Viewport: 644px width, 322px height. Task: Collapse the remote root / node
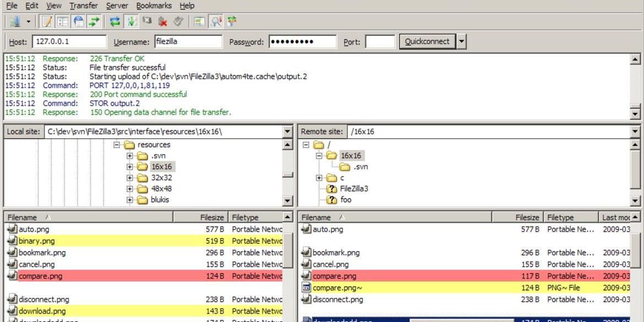tap(306, 145)
